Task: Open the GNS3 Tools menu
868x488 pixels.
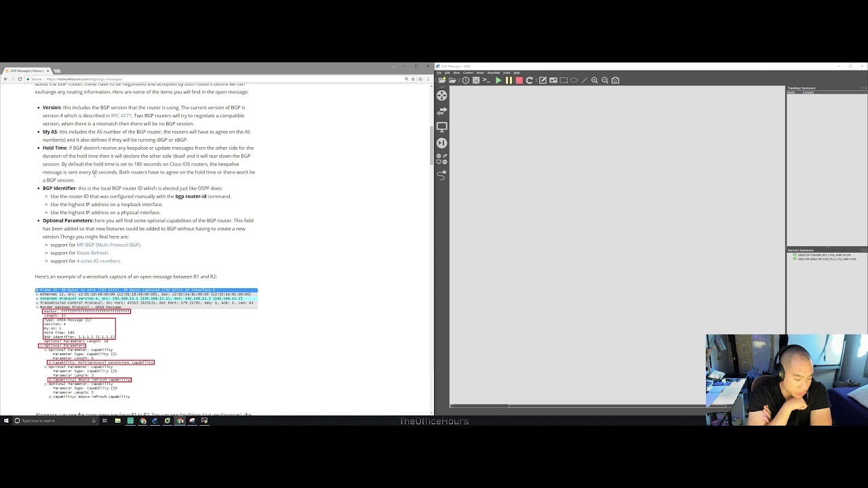Action: tap(507, 73)
